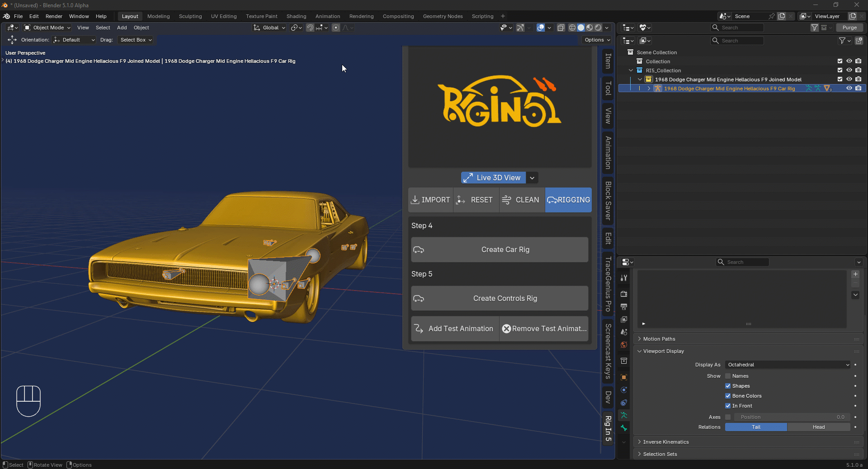Click the CLEAN button
The height and width of the screenshot is (469, 868).
522,200
